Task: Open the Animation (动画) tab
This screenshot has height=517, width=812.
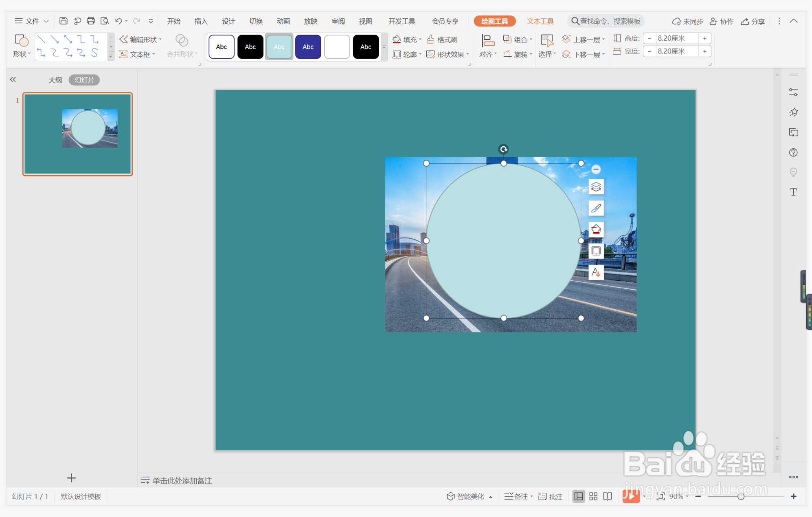Action: (x=283, y=21)
